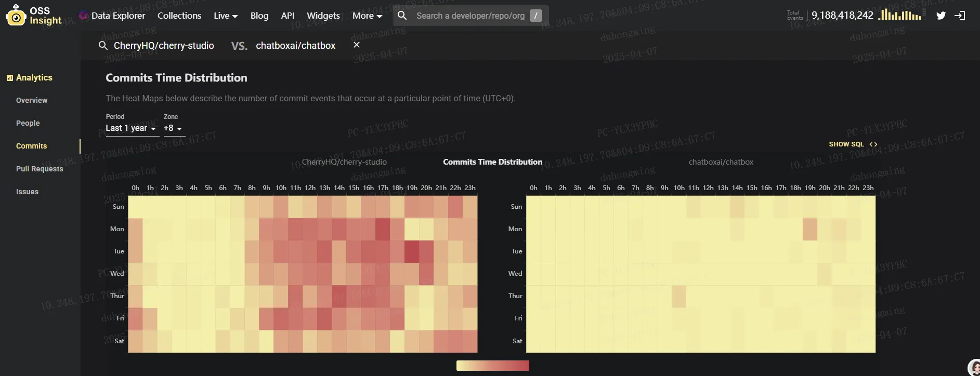Screen dimensions: 980x376
Task: Go to Overview section
Action: point(32,100)
